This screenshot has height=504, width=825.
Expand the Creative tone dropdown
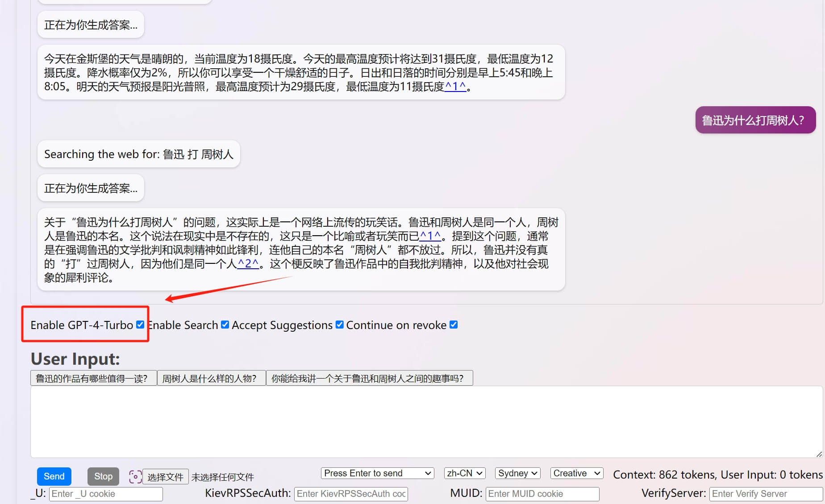576,473
